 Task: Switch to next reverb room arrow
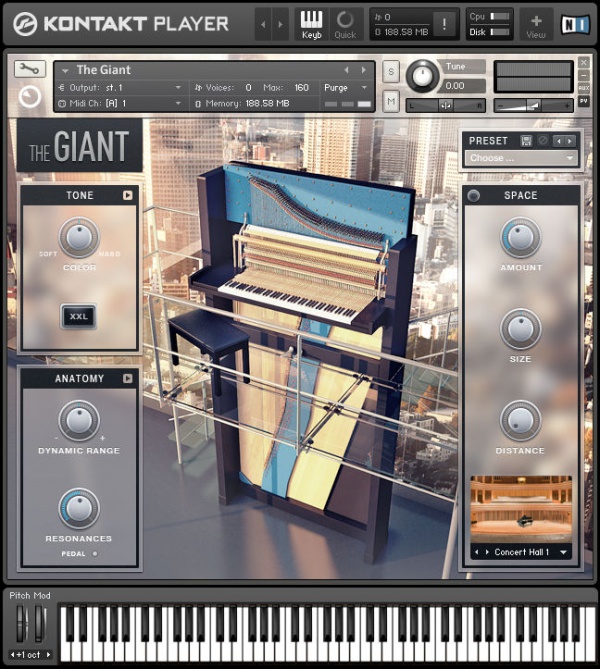[x=487, y=552]
